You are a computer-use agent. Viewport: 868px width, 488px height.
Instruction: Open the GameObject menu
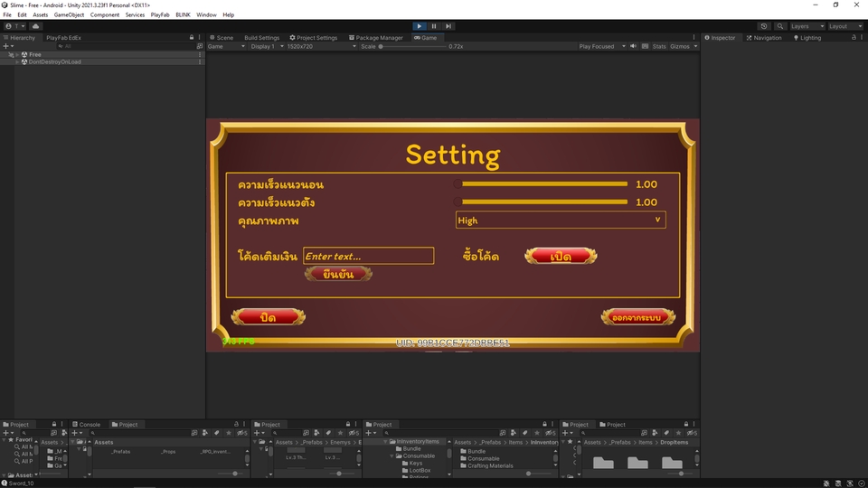tap(69, 14)
